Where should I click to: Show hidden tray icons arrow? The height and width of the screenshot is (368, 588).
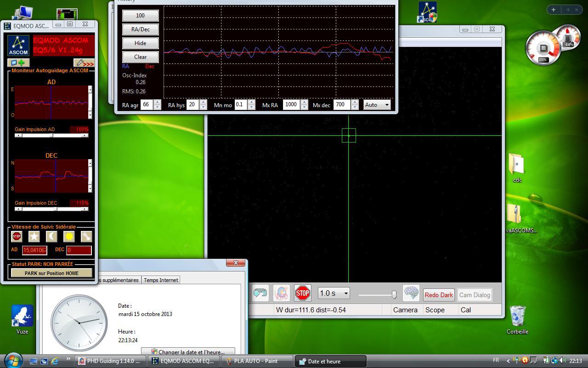tap(508, 361)
